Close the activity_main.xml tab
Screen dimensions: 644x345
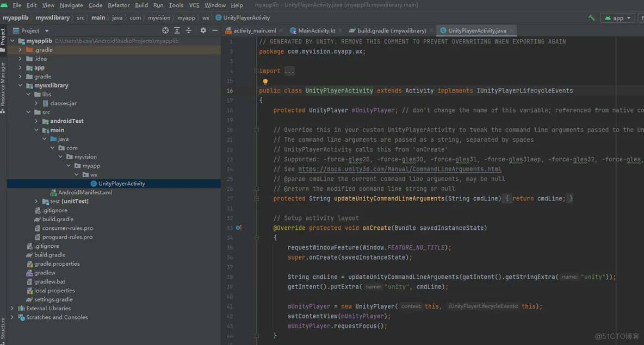tap(281, 30)
